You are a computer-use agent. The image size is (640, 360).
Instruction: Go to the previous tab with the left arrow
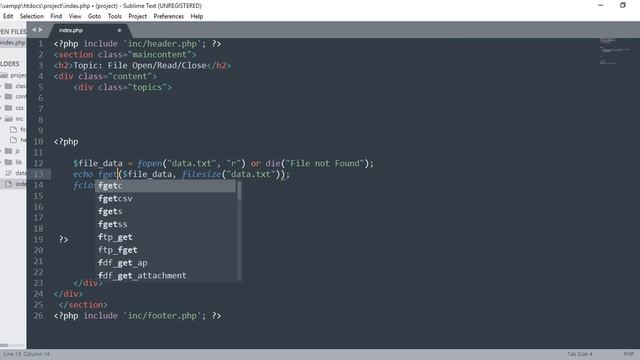point(34,30)
